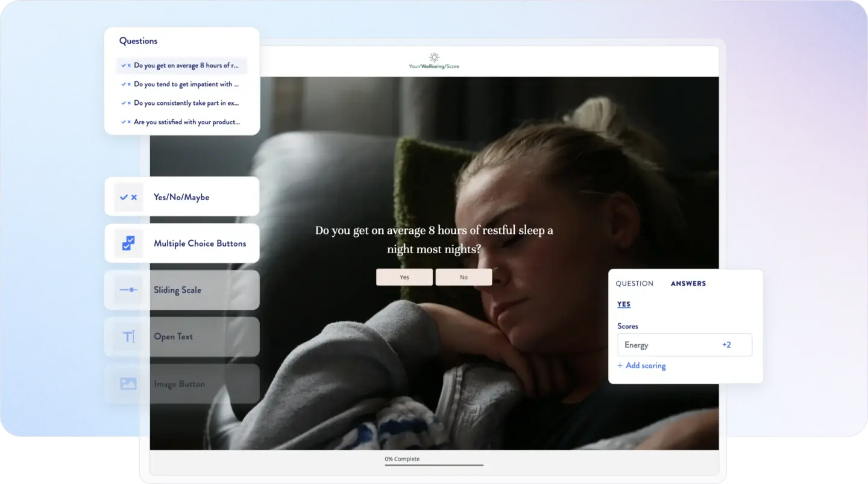Click the Multiple Choice Buttons checkbox icon
This screenshot has height=484, width=868.
(128, 243)
